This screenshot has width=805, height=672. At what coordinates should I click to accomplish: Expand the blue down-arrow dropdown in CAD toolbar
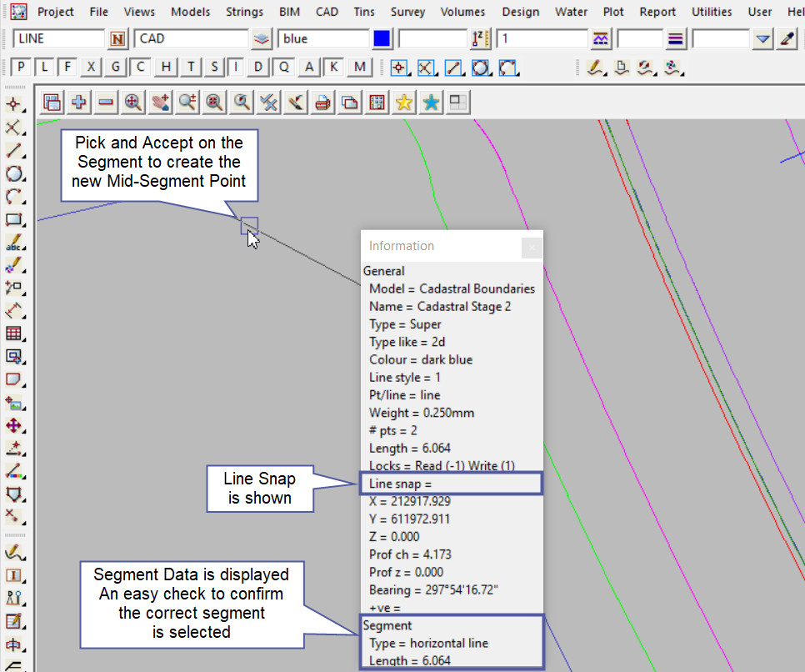point(762,38)
